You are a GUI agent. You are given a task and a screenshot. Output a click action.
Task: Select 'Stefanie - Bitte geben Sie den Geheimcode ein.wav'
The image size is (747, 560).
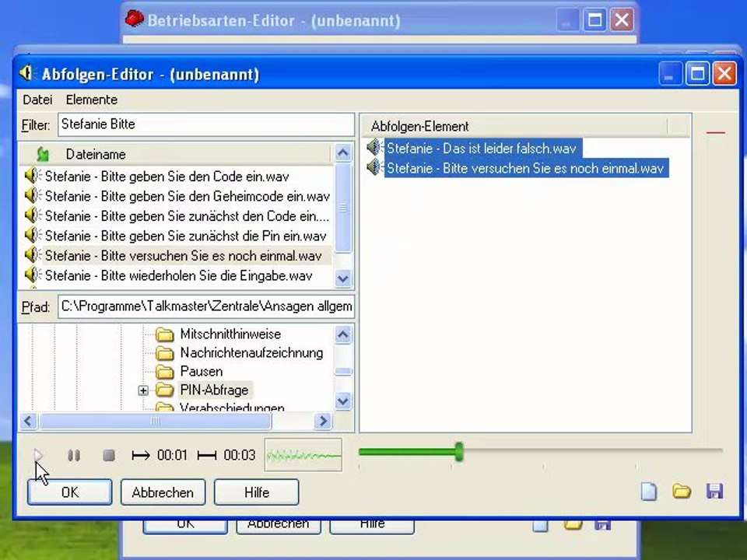[x=188, y=196]
